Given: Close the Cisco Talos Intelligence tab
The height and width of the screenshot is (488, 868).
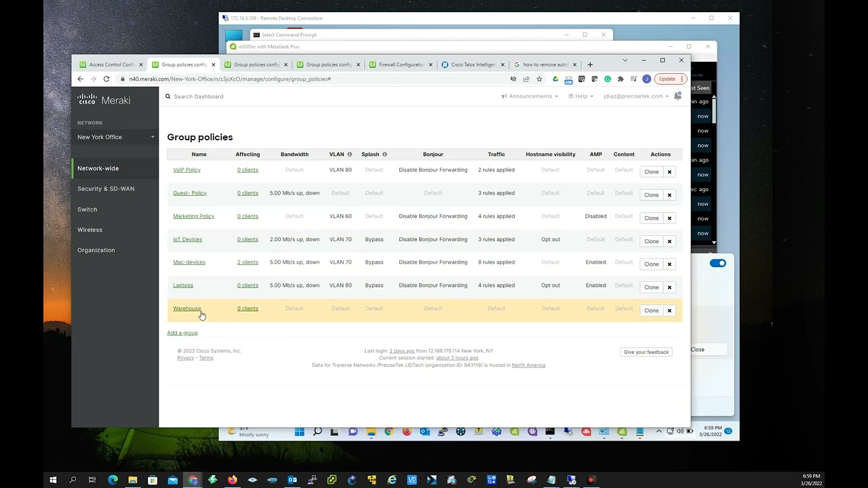Looking at the screenshot, I should [x=502, y=64].
